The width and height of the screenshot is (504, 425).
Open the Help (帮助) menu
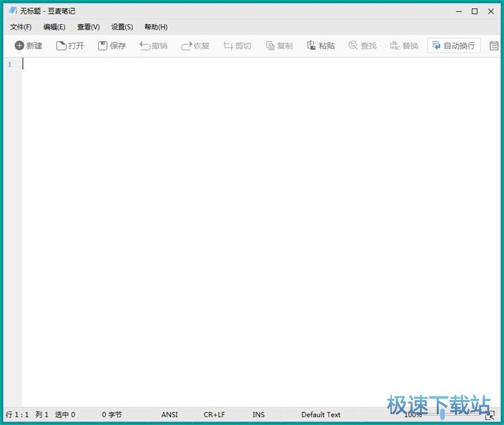point(156,27)
